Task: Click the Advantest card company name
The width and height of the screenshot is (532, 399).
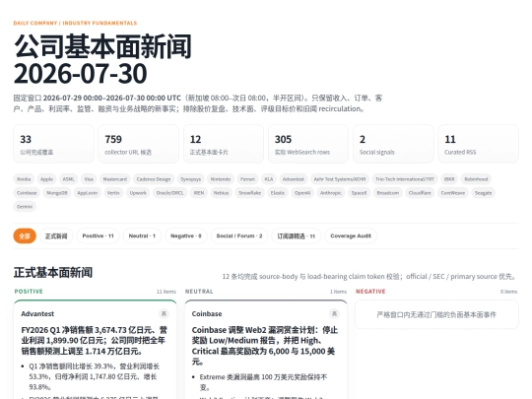Action: (37, 314)
